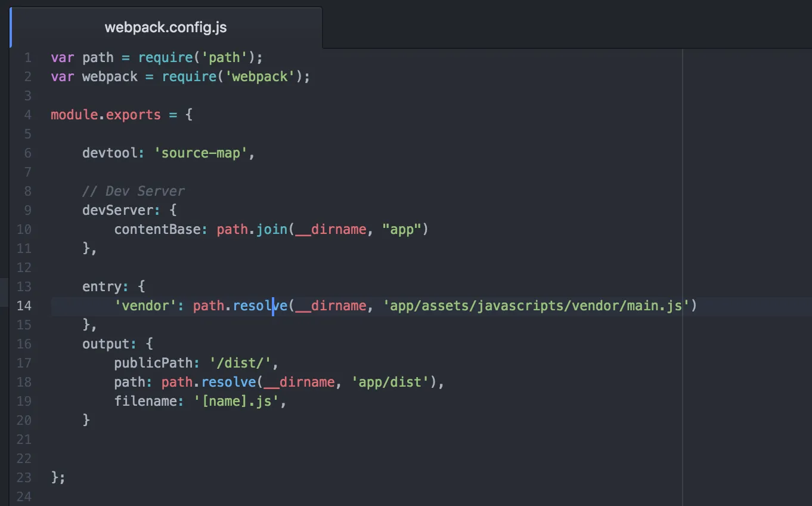Click the word module in module.exports

[x=75, y=115]
